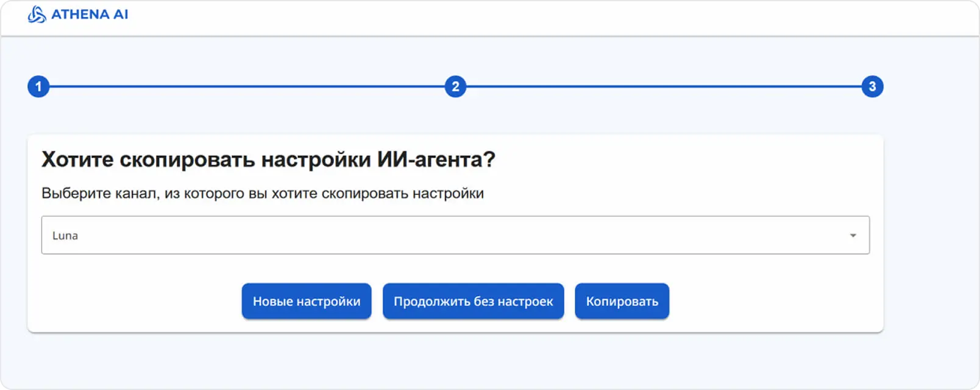980x390 pixels.
Task: Click progress line between steps 2 and 3
Action: (x=664, y=87)
